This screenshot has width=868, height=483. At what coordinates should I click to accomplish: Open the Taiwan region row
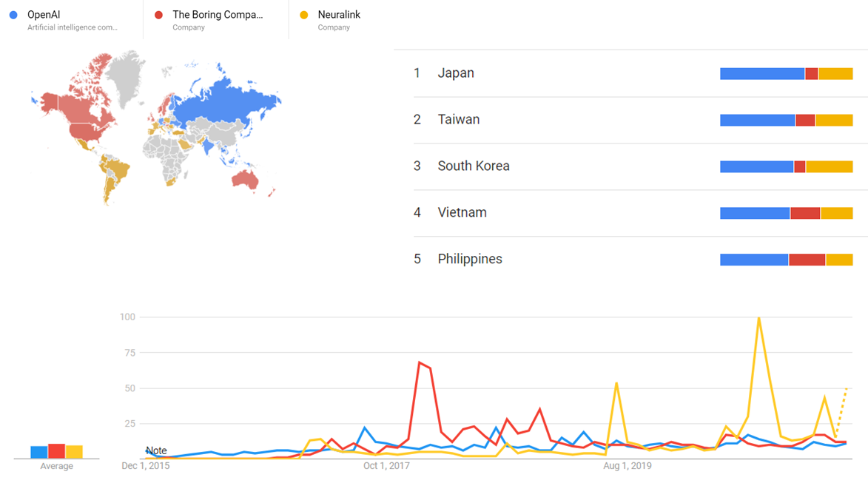pyautogui.click(x=458, y=120)
